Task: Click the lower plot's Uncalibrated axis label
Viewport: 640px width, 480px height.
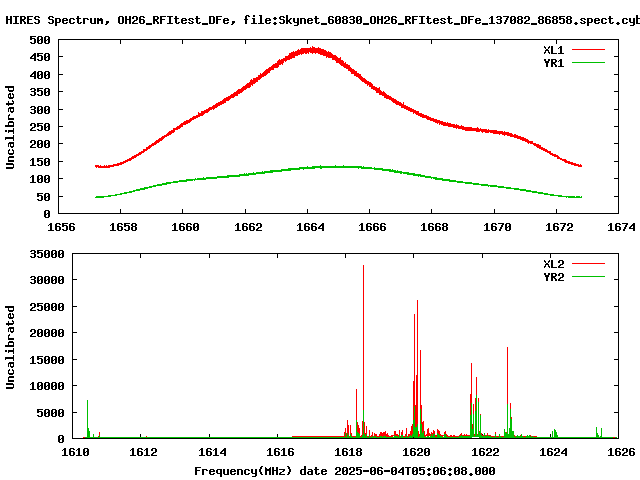Action: (x=10, y=347)
